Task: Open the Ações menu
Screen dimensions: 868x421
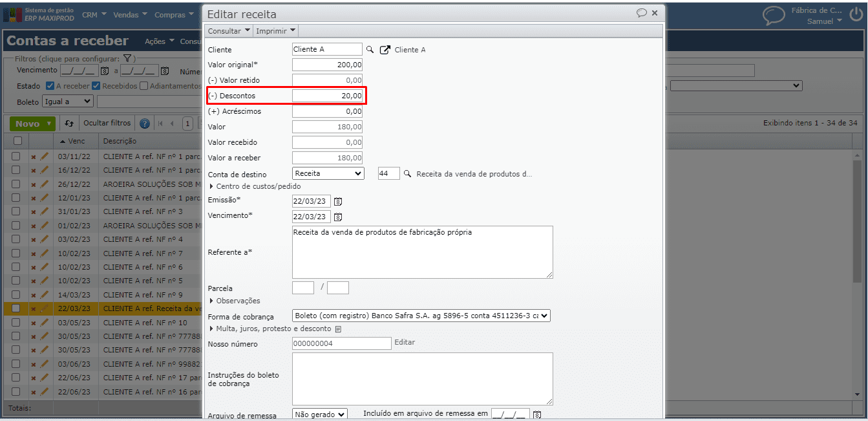Action: [x=159, y=41]
